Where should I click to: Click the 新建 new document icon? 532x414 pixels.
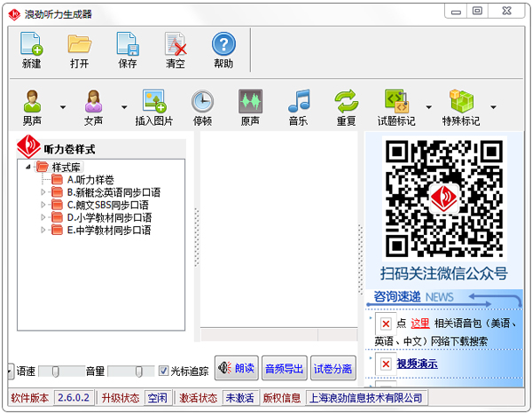tap(32, 43)
